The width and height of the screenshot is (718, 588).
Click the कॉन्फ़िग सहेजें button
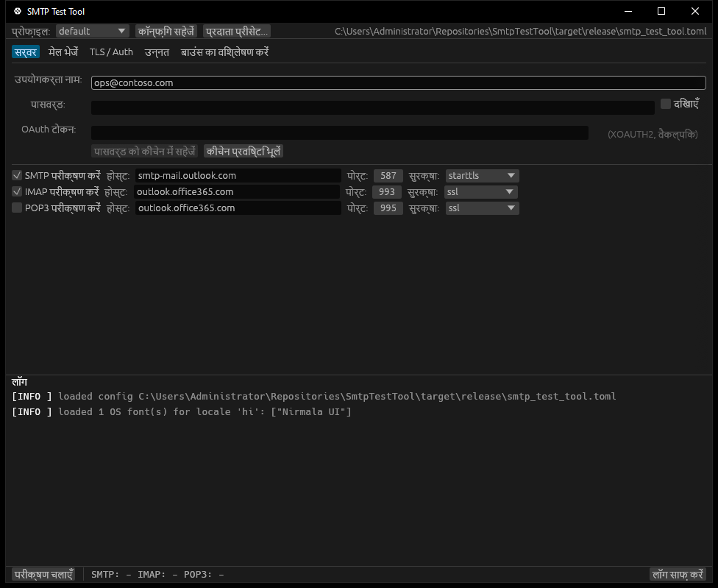(x=166, y=31)
